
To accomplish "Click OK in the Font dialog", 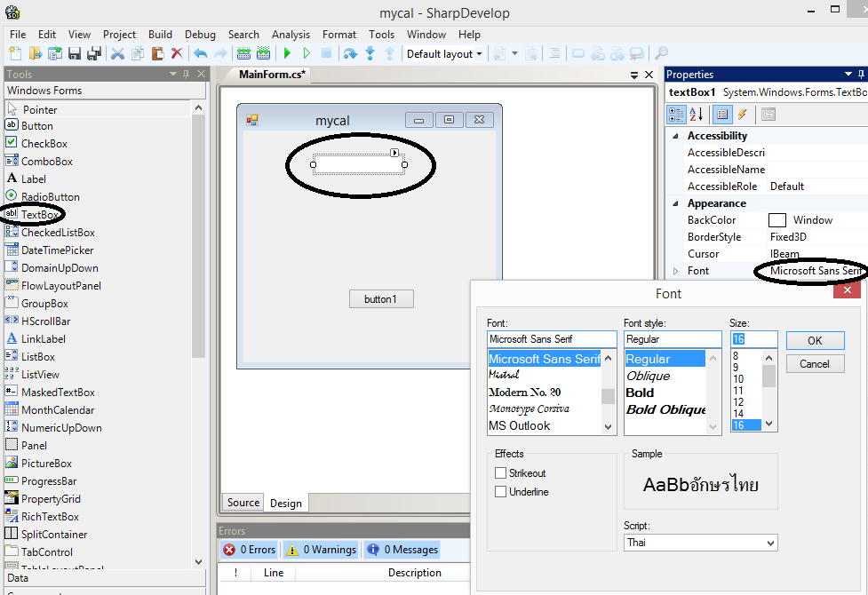I will coord(815,341).
